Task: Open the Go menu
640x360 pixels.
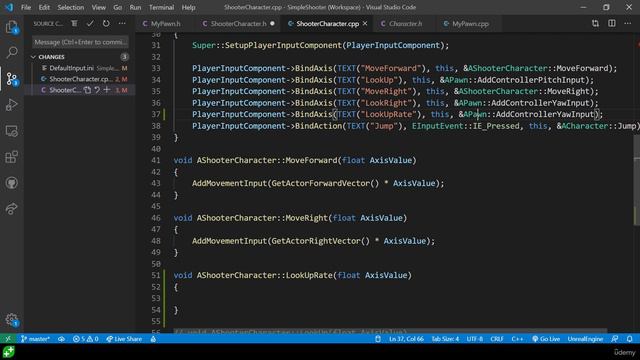Action: click(118, 7)
